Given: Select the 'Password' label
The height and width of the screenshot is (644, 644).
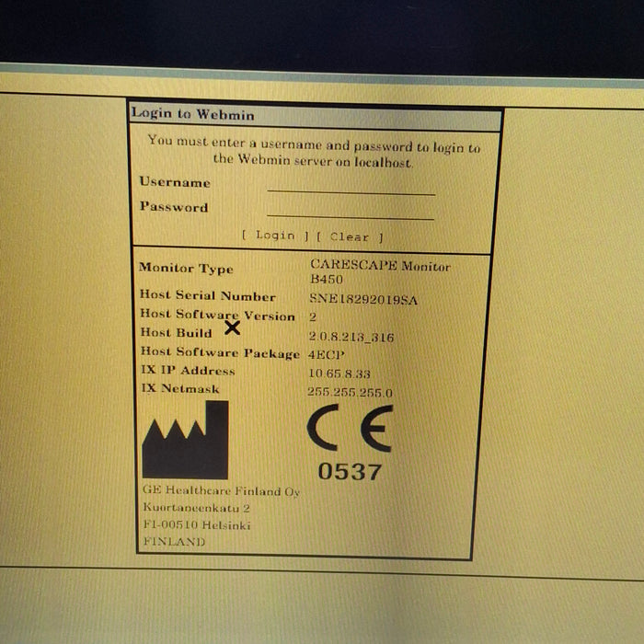Looking at the screenshot, I should coord(174,207).
